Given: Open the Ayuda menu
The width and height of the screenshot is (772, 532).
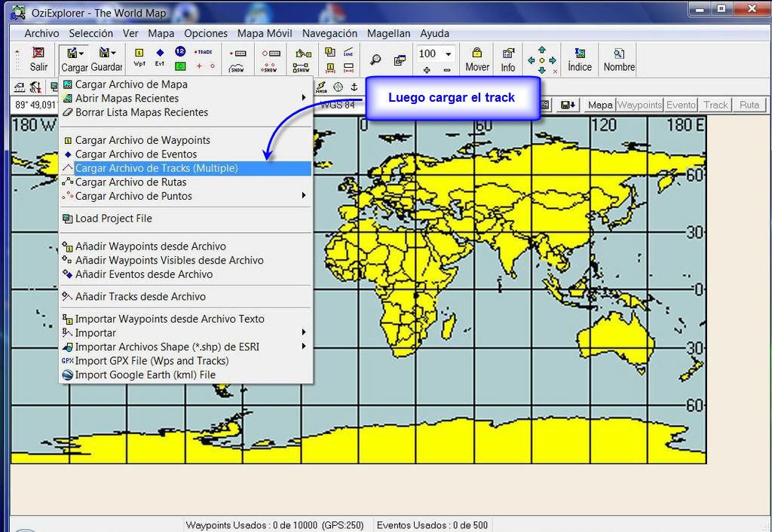Looking at the screenshot, I should [x=435, y=33].
